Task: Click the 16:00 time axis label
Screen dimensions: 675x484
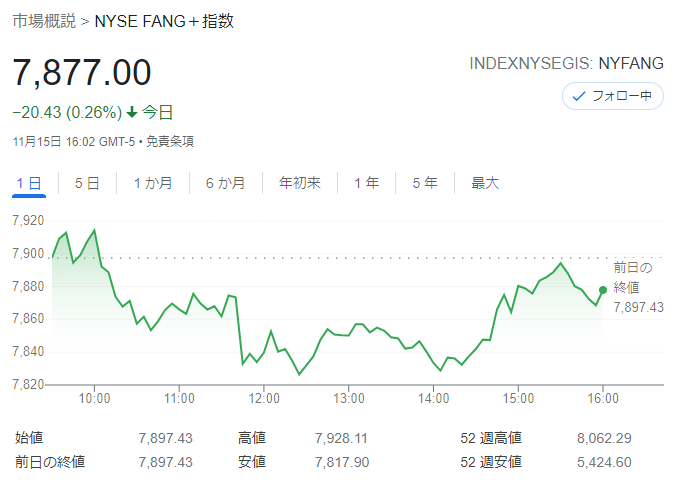Action: [603, 398]
